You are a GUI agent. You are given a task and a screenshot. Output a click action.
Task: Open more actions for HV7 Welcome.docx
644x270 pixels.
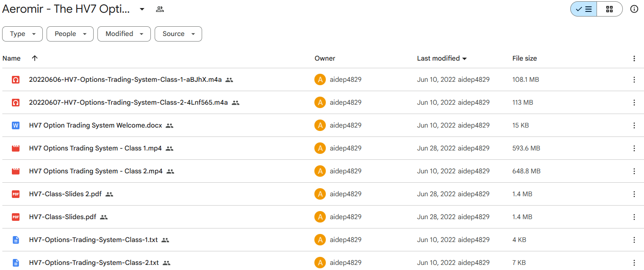634,125
